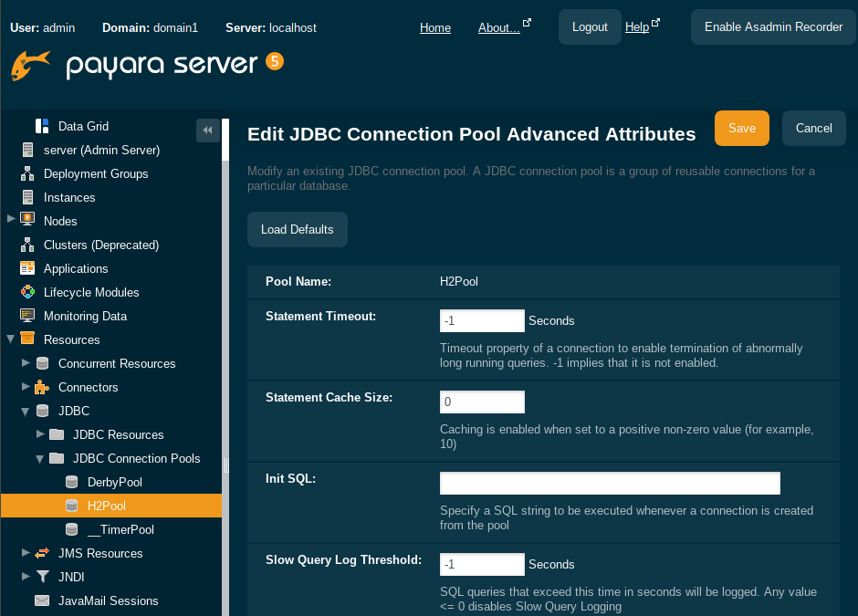Open Instances via its sidebar icon

(x=26, y=197)
